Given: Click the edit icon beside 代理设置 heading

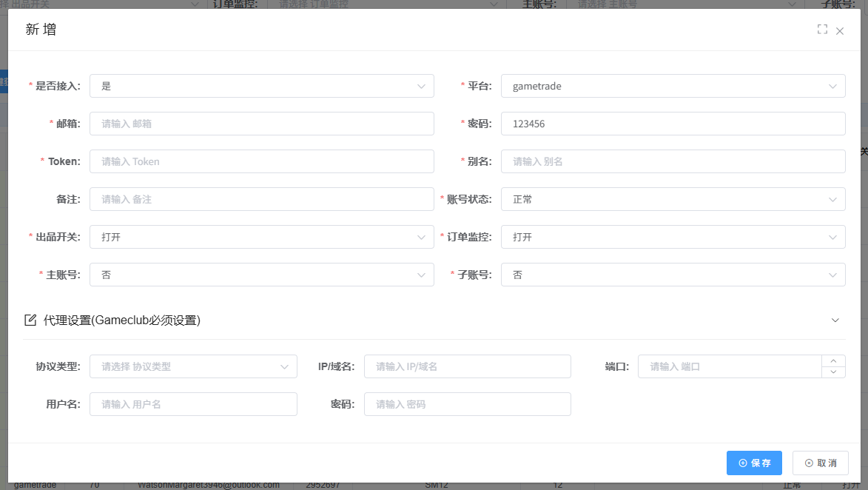Looking at the screenshot, I should [x=30, y=320].
